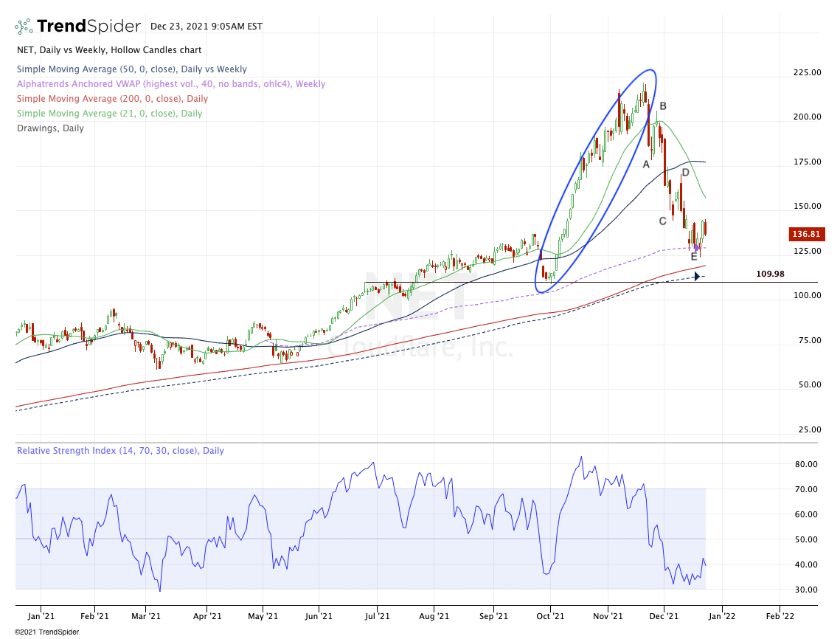
Task: Click the letter 'C' drawing annotation
Action: [663, 221]
